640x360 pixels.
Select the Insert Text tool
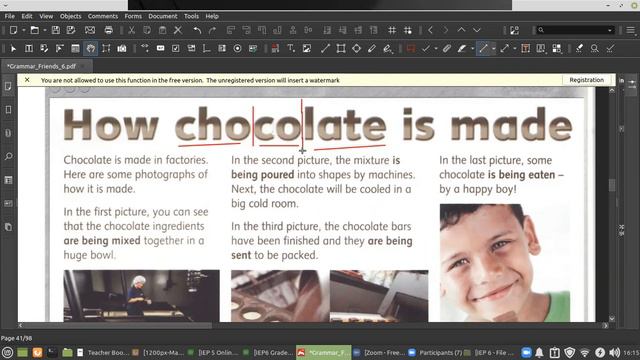pos(291,49)
